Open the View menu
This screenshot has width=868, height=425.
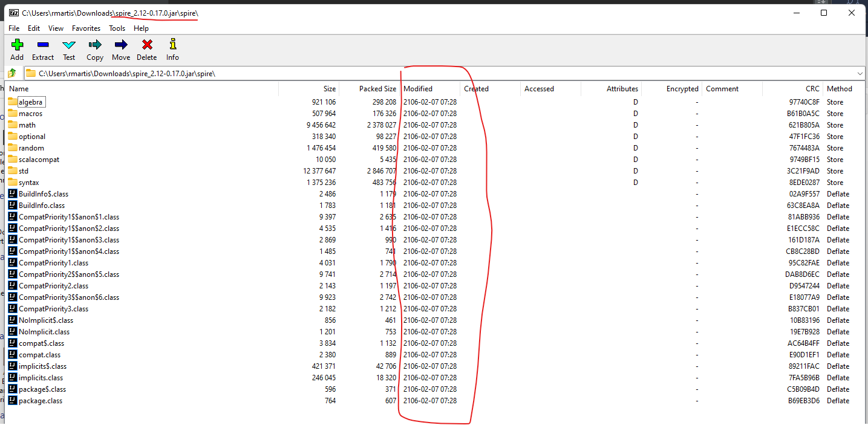(x=56, y=28)
